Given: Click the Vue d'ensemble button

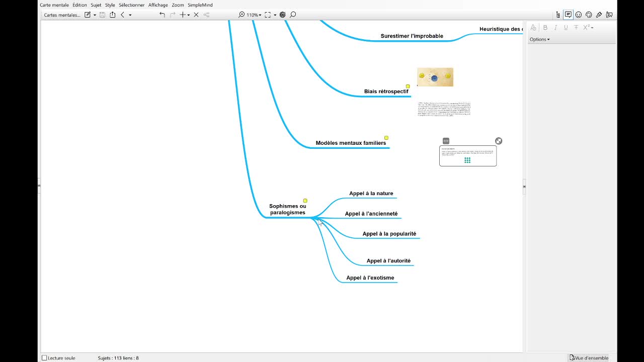Looking at the screenshot, I should click(x=589, y=358).
